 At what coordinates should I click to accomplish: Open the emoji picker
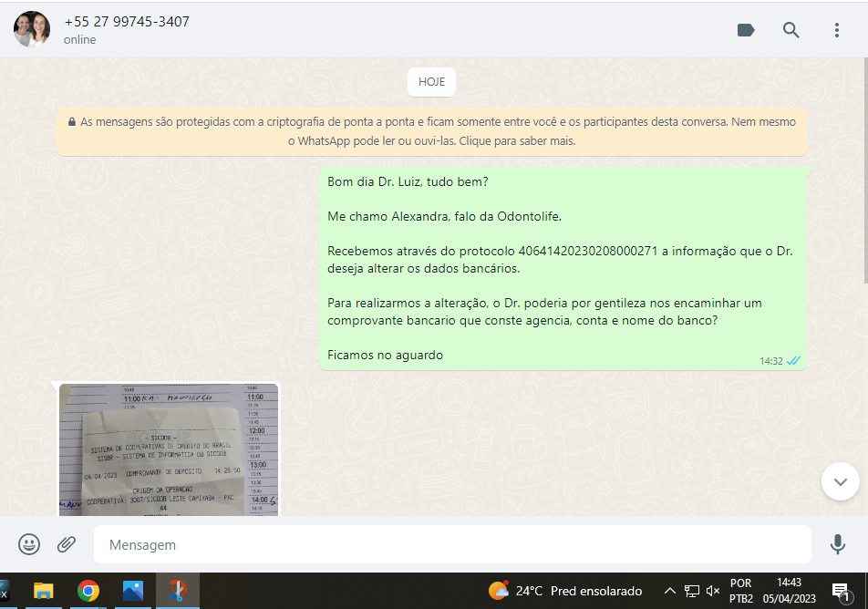29,544
